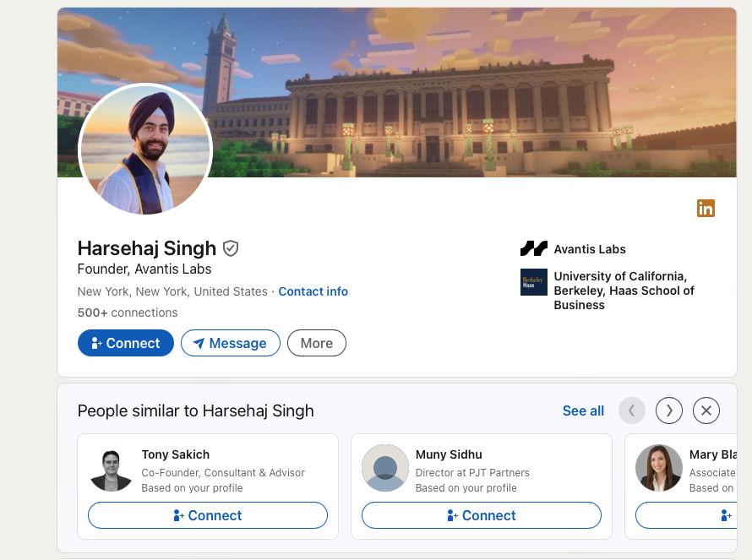Click the LinkedIn logo icon
752x560 pixels.
click(x=706, y=208)
